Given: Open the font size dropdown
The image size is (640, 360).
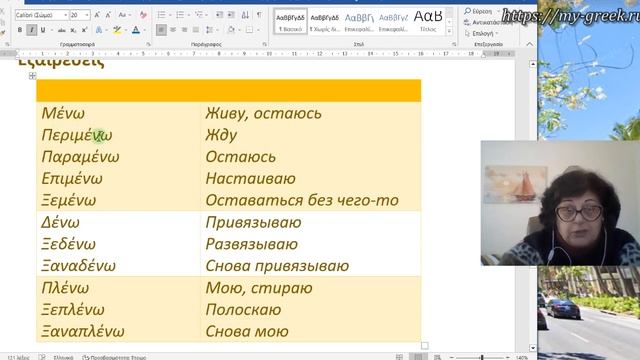Looking at the screenshot, I should coord(87,15).
